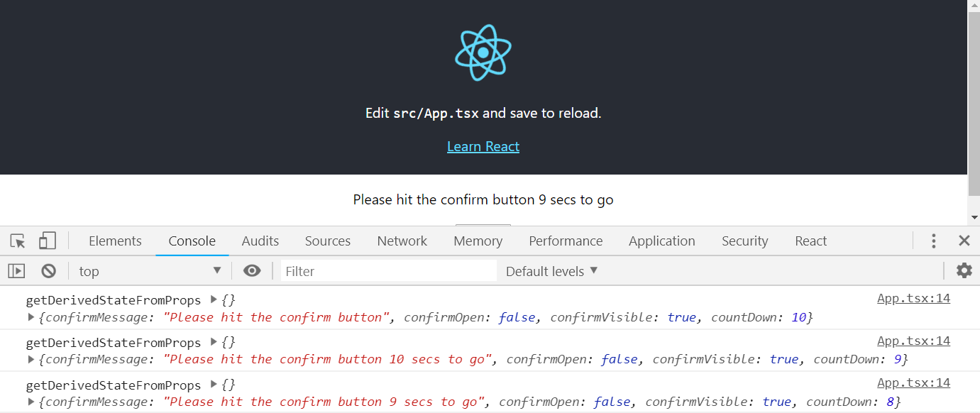The width and height of the screenshot is (980, 413).
Task: Expand state object with countDown: 10
Action: pyautogui.click(x=31, y=317)
